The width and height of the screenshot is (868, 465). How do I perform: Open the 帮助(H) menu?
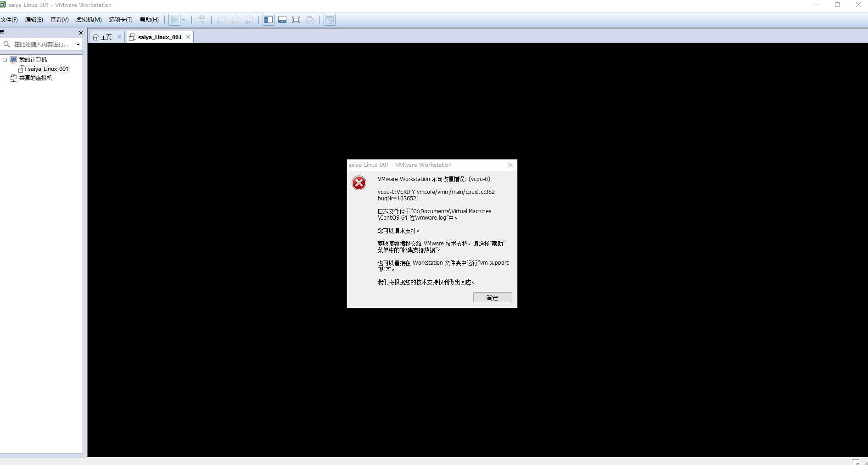click(x=149, y=20)
